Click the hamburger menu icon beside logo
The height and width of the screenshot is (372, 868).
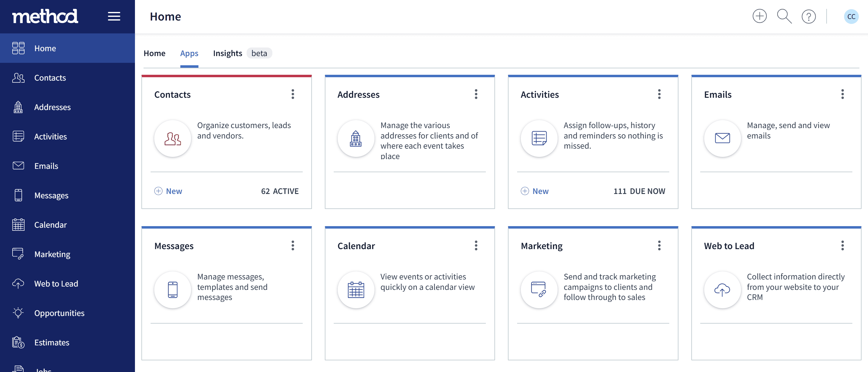click(x=114, y=16)
